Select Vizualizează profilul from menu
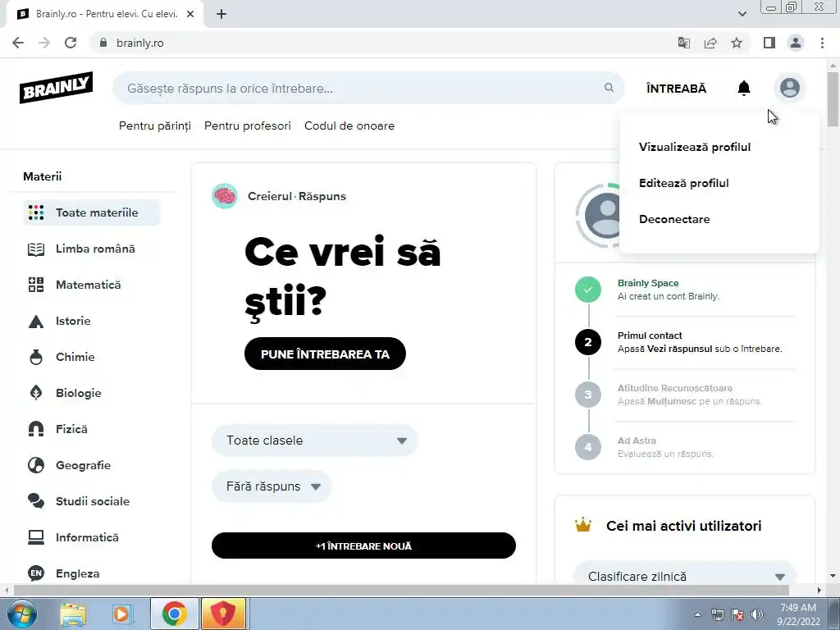This screenshot has height=630, width=840. click(694, 147)
